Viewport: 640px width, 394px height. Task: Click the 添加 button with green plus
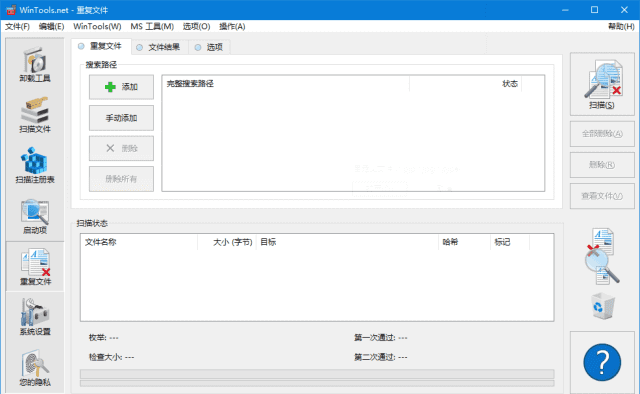click(x=122, y=87)
